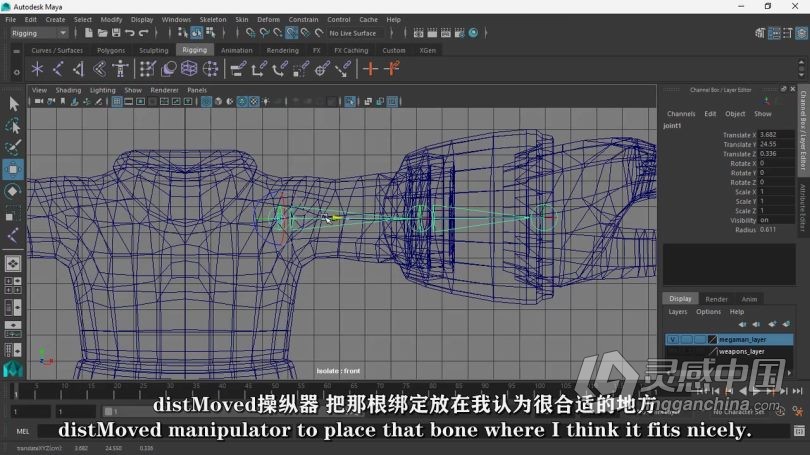The image size is (810, 455).
Task: Click the Redo arrow icon
Action: pos(144,33)
